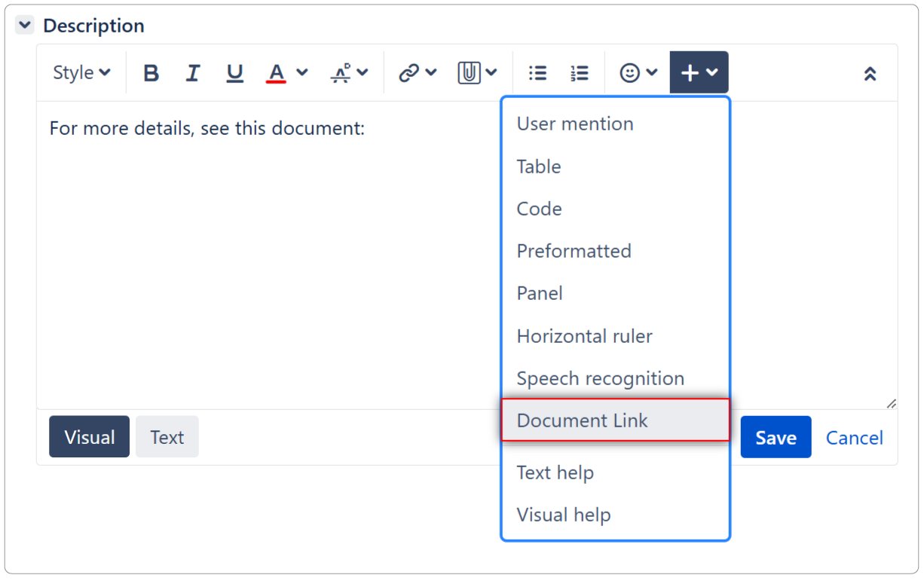
Task: Toggle bold formatting
Action: (x=151, y=72)
